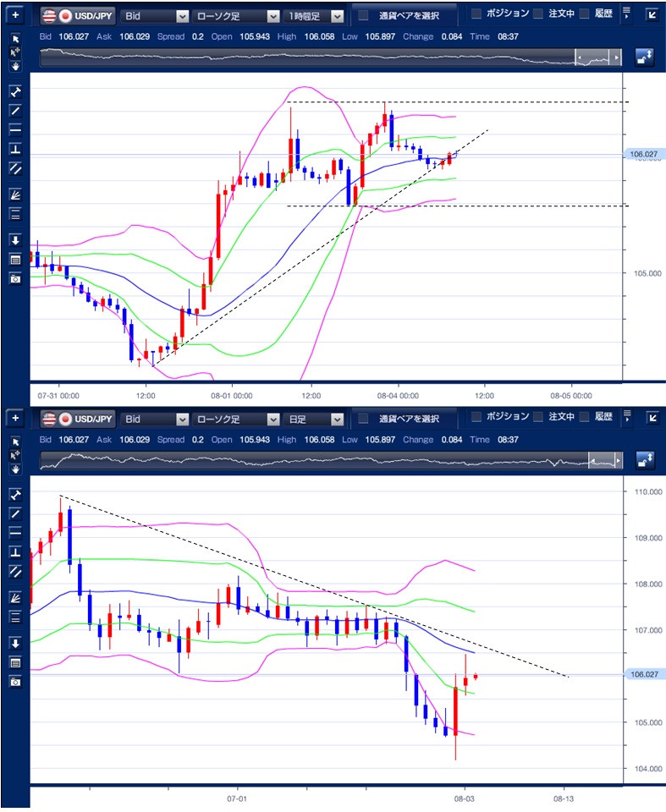Pick the parallel channel tool in hourly chart
Image resolution: width=666 pixels, height=812 pixels.
15,167
